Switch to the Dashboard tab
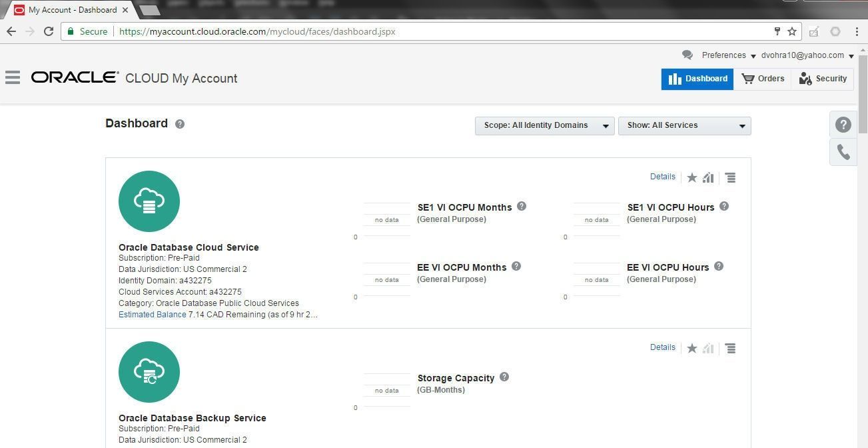Viewport: 868px width, 448px height. (697, 79)
